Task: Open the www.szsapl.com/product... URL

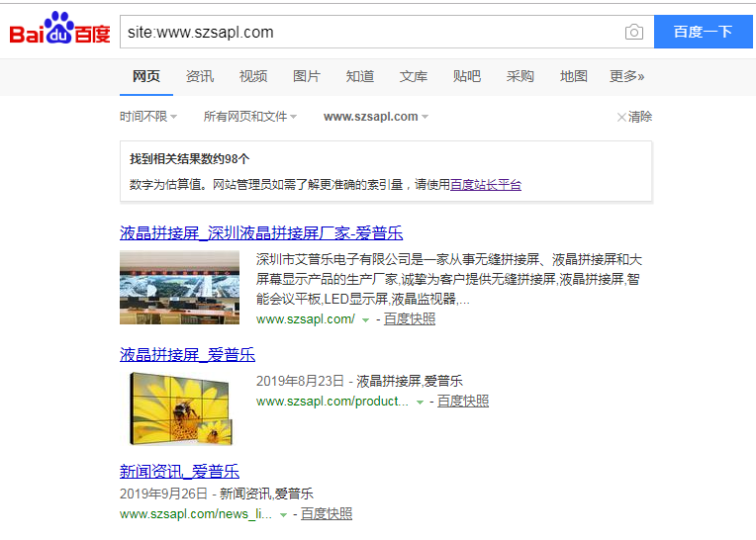Action: (x=332, y=401)
